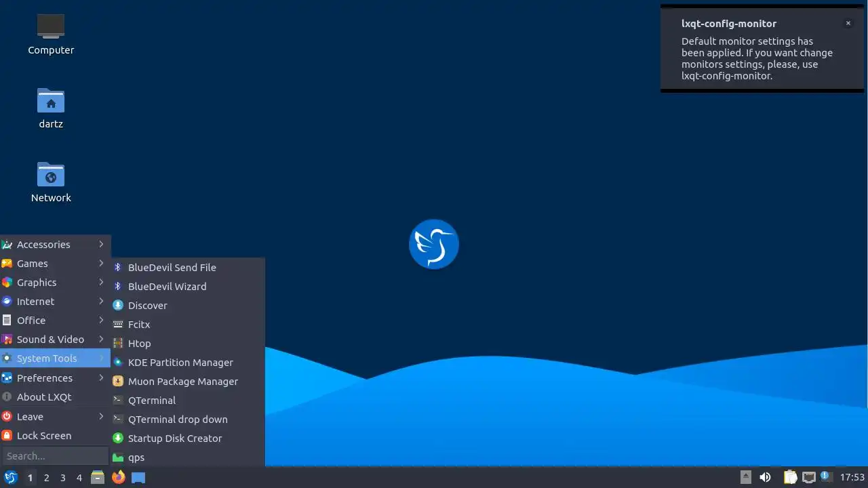Open the volume control tray icon
This screenshot has width=868, height=488.
765,477
